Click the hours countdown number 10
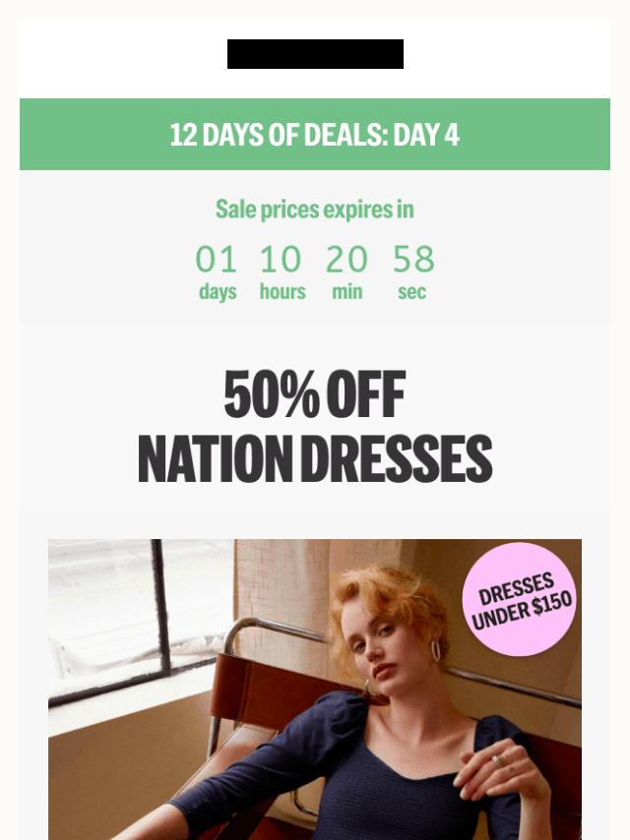The height and width of the screenshot is (840, 630). pos(281,260)
